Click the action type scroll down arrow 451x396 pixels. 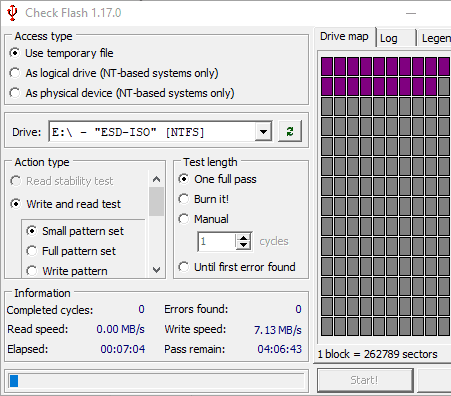156,269
